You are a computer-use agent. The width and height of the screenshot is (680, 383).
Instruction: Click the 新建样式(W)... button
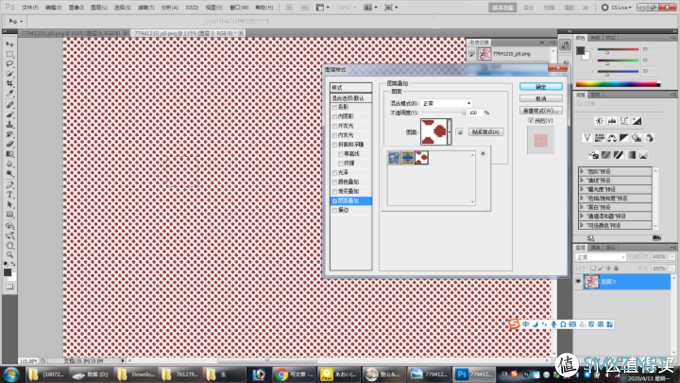pyautogui.click(x=541, y=111)
